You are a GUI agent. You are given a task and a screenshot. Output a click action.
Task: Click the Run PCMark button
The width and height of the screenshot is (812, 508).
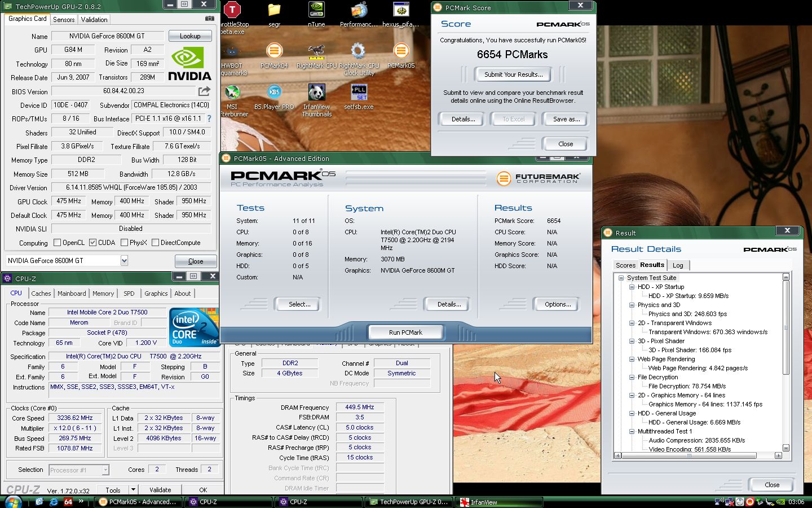tap(405, 332)
